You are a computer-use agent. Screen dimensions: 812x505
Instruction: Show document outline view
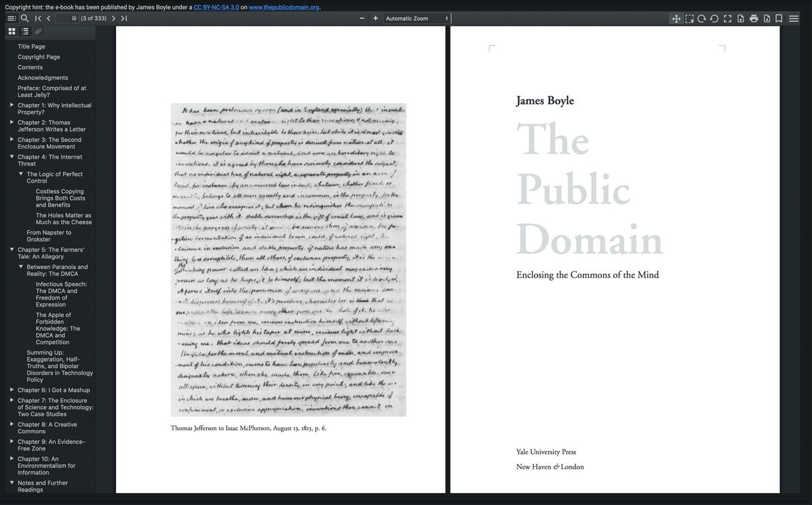pos(25,31)
